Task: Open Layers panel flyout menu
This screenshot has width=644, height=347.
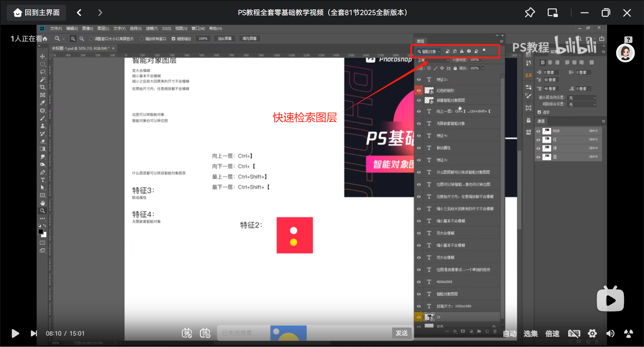Action: pos(501,41)
